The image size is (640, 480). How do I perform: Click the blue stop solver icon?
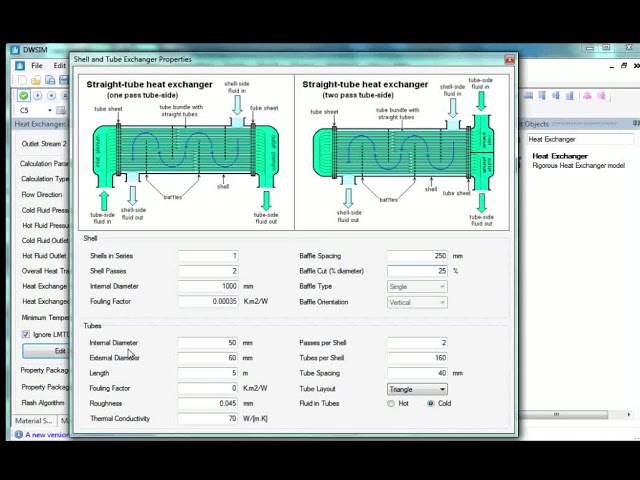(x=51, y=96)
